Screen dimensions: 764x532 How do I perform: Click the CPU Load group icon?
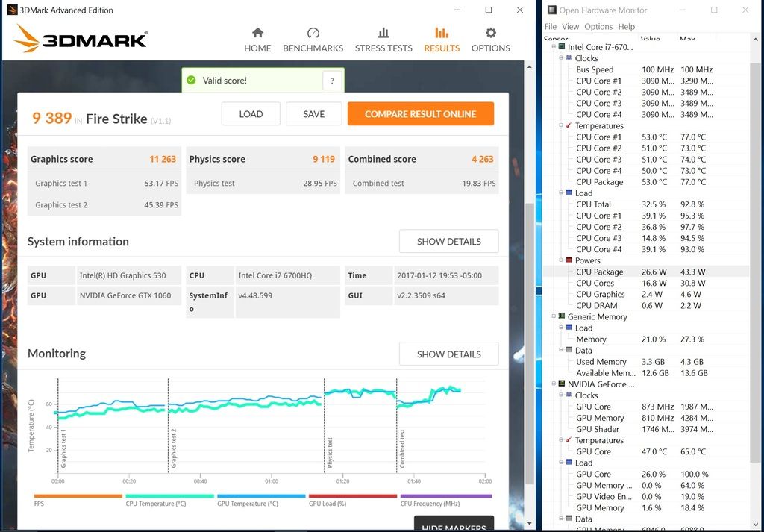[569, 193]
